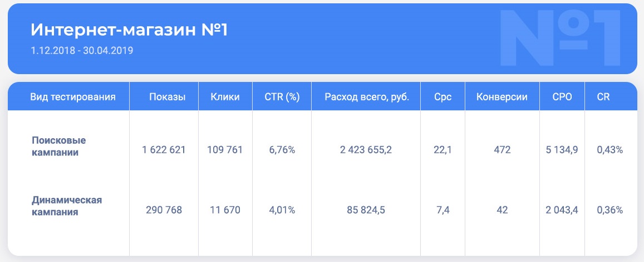Select the "CPO" column header

pos(562,97)
